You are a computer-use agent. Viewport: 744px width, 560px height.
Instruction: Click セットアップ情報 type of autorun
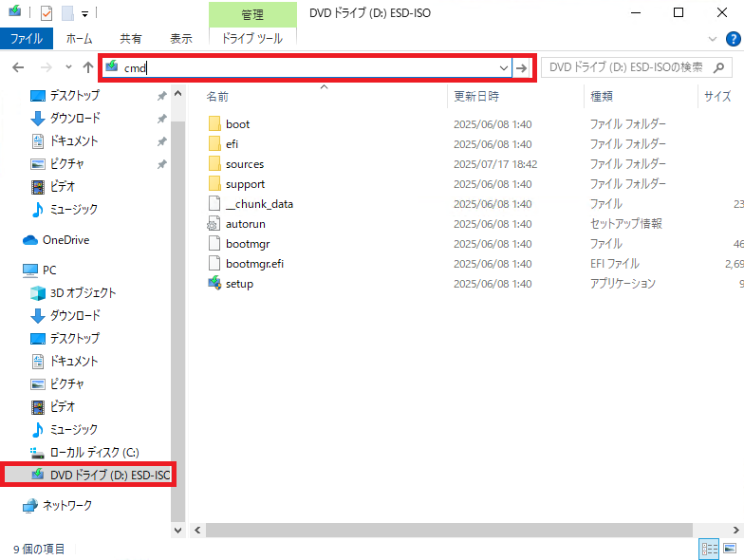pyautogui.click(x=626, y=224)
